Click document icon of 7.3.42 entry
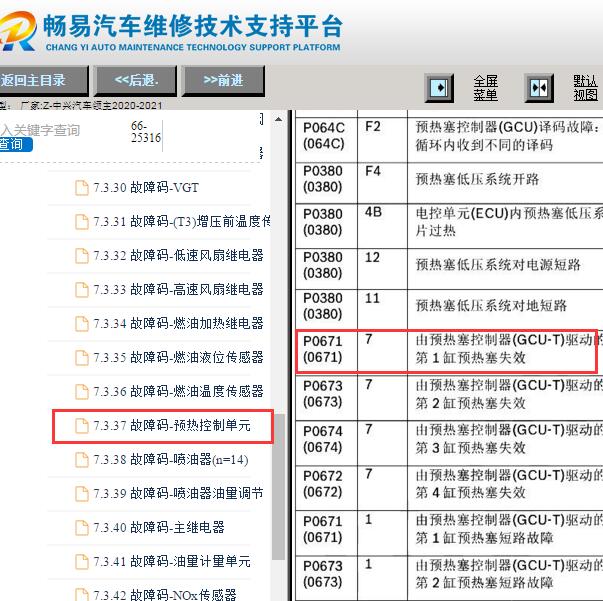603x601 pixels. tap(82, 595)
